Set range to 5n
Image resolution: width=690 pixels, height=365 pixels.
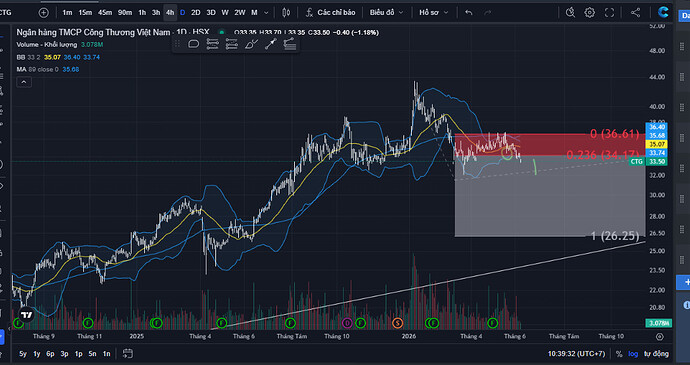[92, 354]
